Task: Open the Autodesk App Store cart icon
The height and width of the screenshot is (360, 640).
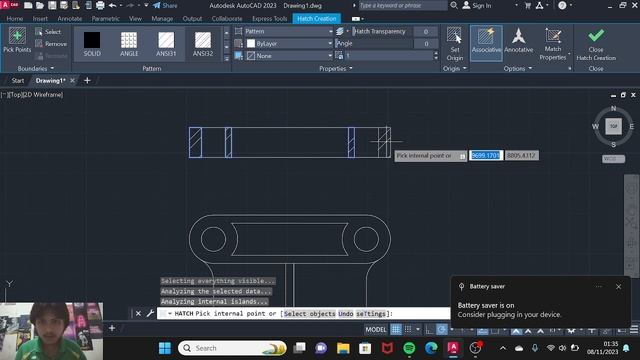Action: pyautogui.click(x=527, y=6)
